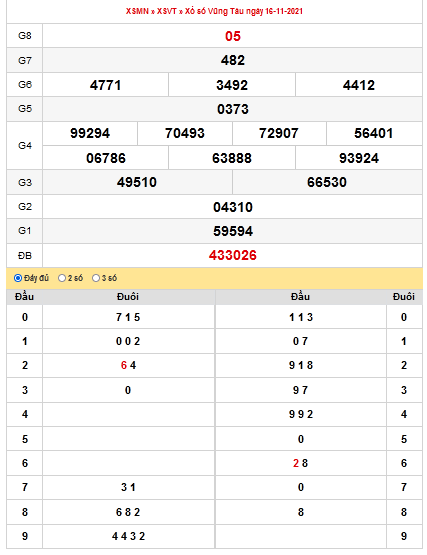Click the head values '9 7'

point(300,390)
